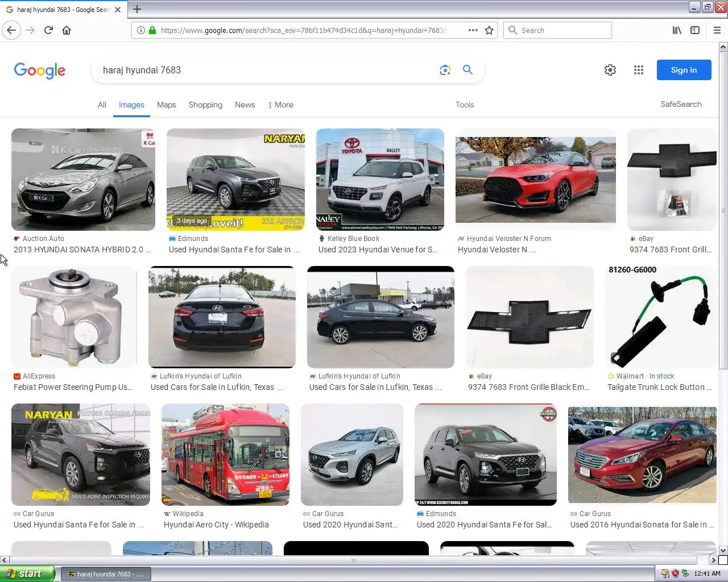Open the Google apps grid
728x582 pixels.
[x=639, y=70]
